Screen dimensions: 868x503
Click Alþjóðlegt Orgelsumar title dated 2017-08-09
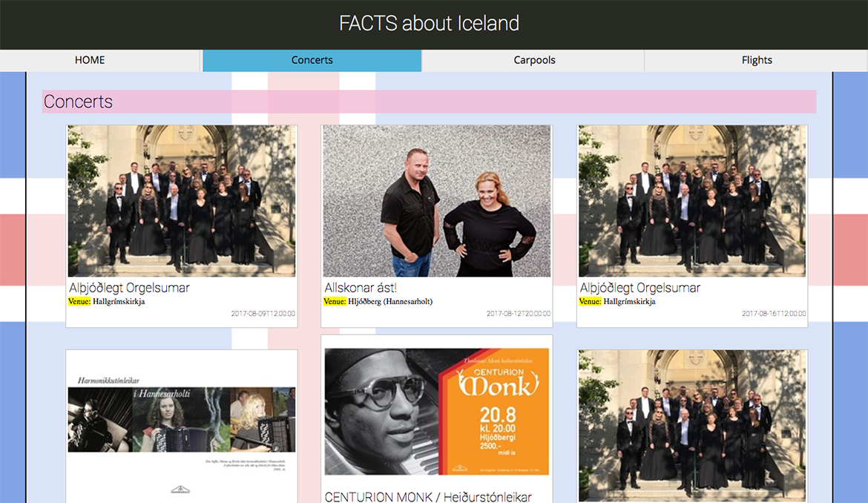click(x=130, y=288)
